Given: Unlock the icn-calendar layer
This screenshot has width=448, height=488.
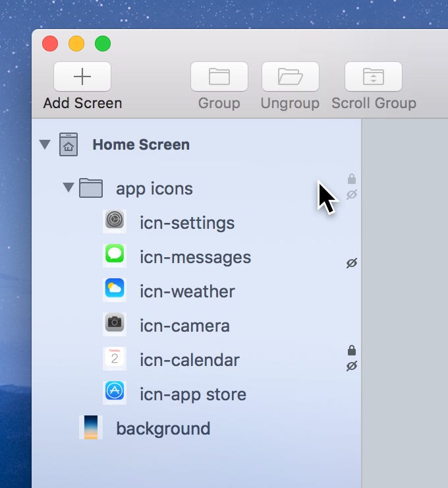Looking at the screenshot, I should click(352, 350).
